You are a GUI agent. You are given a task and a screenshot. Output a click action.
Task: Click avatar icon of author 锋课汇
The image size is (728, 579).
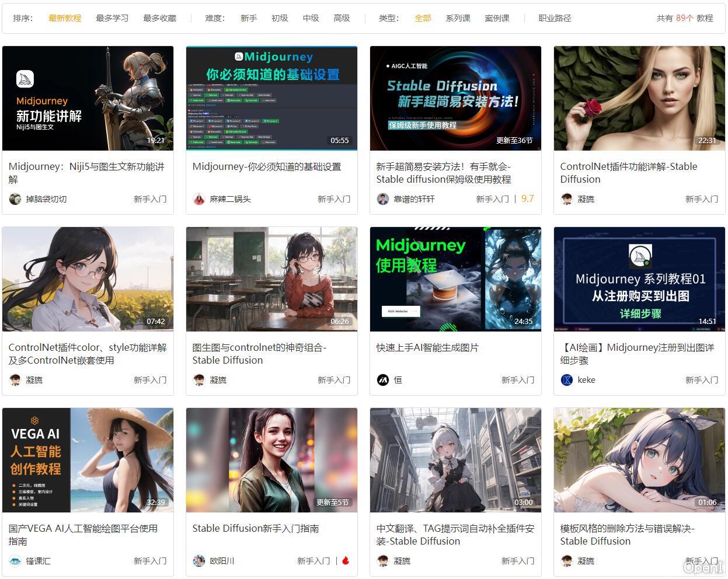[15, 561]
